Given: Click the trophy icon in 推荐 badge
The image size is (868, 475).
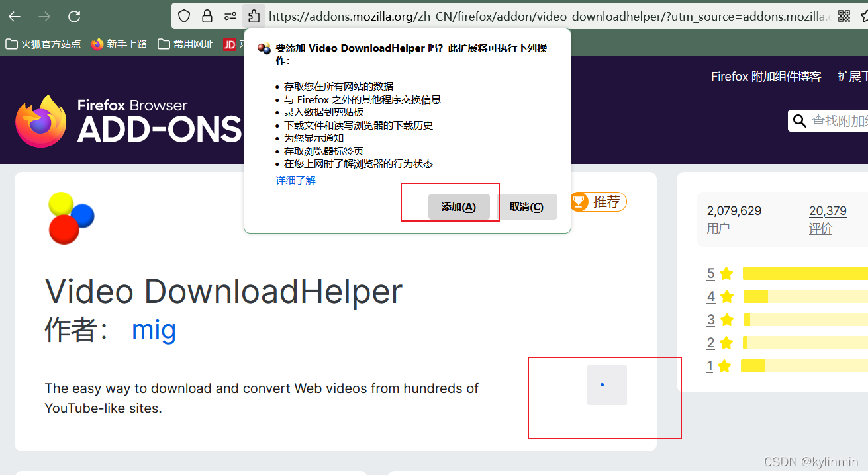Looking at the screenshot, I should [x=579, y=201].
